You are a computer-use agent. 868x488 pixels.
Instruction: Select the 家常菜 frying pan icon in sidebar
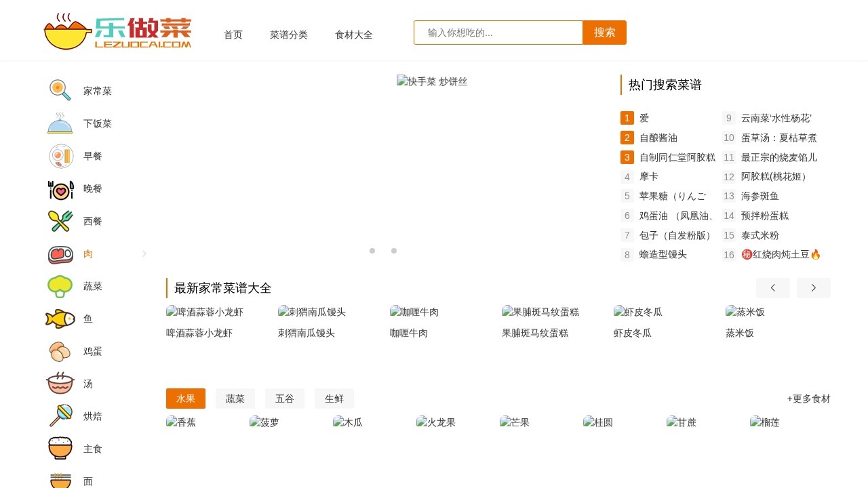point(59,90)
